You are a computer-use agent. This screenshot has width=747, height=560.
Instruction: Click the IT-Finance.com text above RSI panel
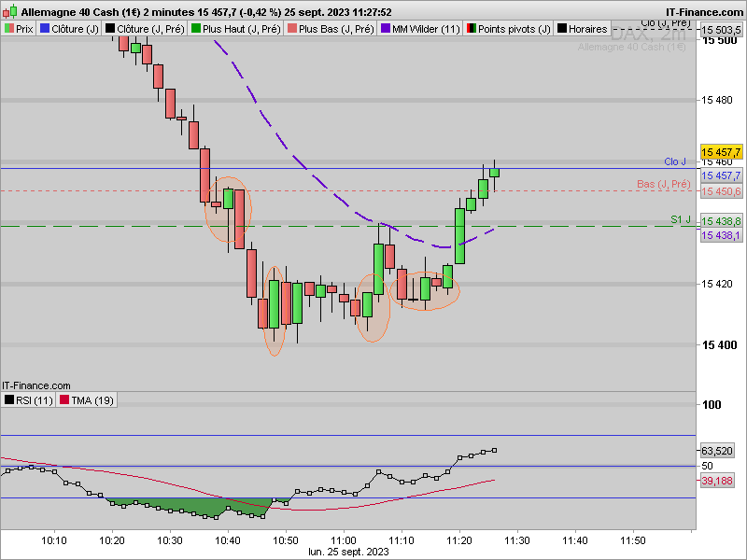[36, 385]
